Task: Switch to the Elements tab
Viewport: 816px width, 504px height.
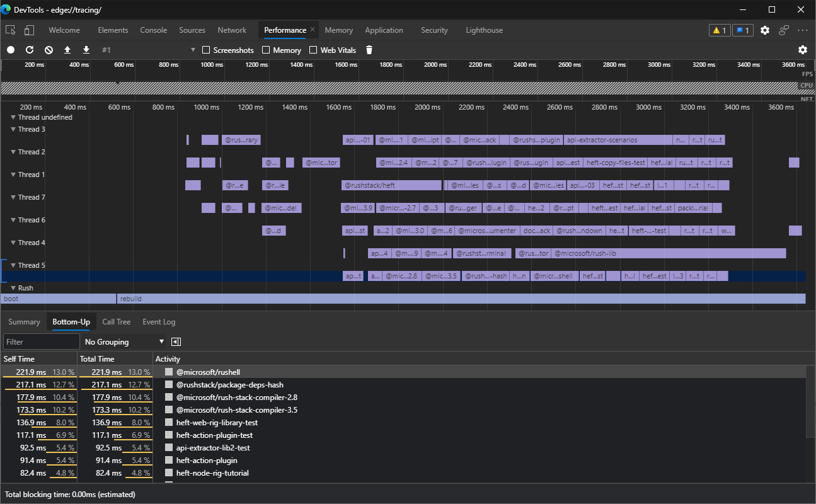Action: click(x=113, y=30)
